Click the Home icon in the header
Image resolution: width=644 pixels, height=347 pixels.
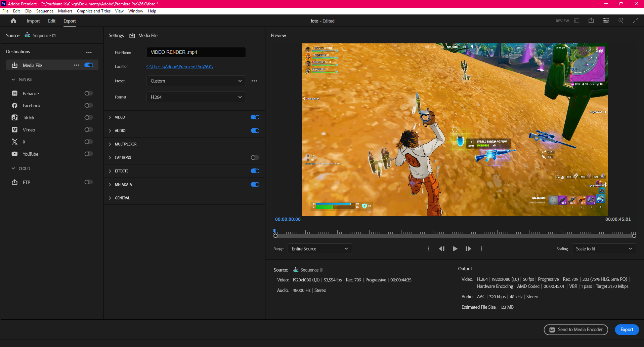tap(13, 21)
